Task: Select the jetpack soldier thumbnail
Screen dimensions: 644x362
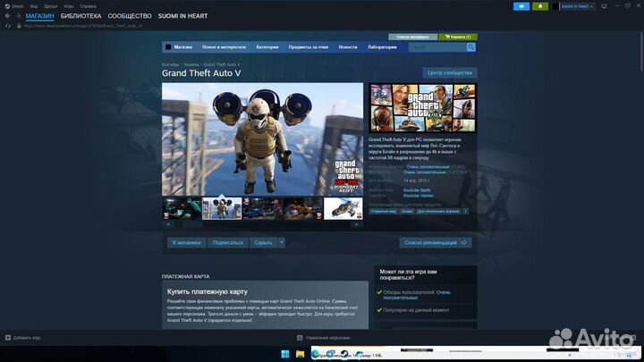Action: [x=222, y=208]
